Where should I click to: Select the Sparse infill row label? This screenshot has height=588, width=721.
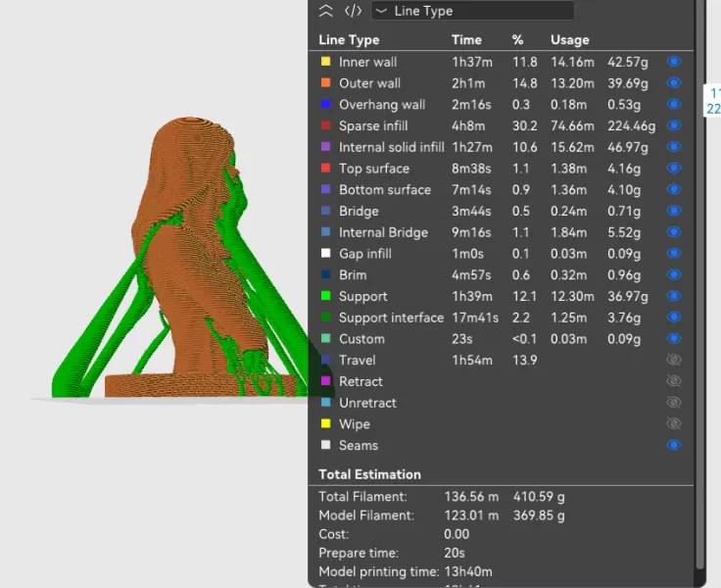(x=373, y=125)
